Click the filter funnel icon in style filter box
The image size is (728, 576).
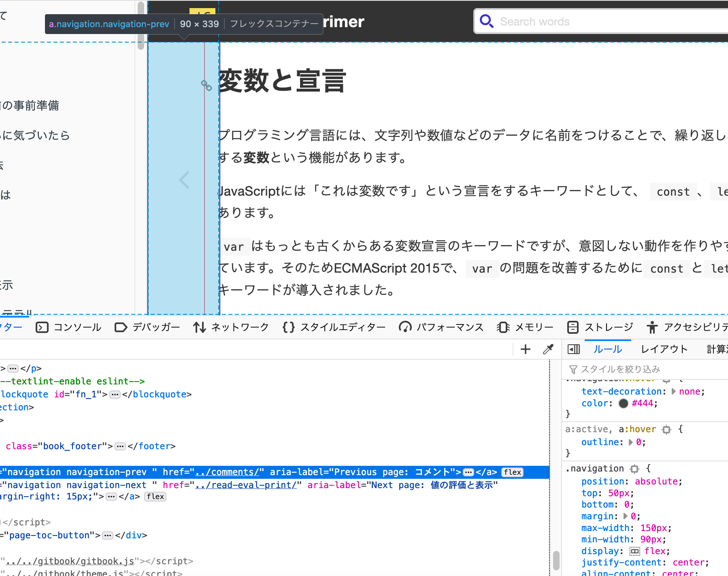573,369
